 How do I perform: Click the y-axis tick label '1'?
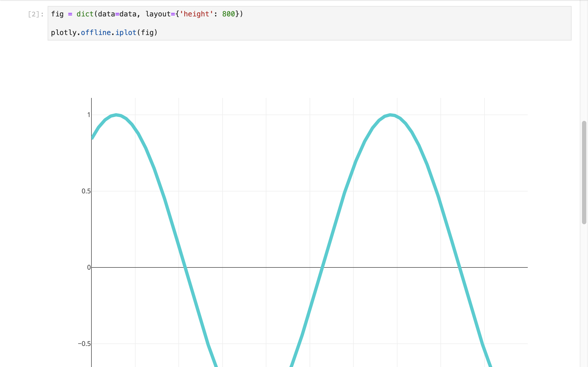pos(88,115)
